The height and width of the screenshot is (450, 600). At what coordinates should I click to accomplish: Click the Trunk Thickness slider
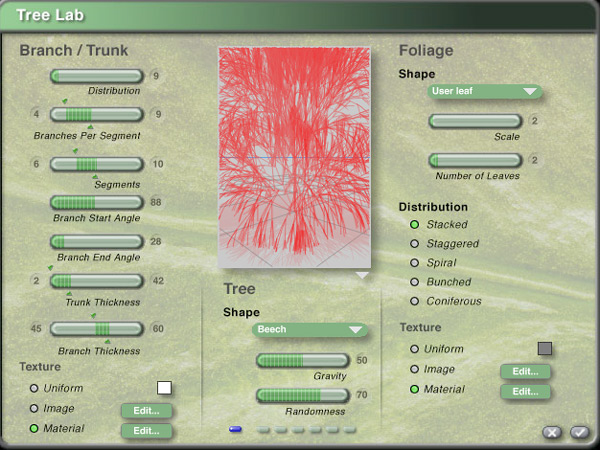point(97,281)
